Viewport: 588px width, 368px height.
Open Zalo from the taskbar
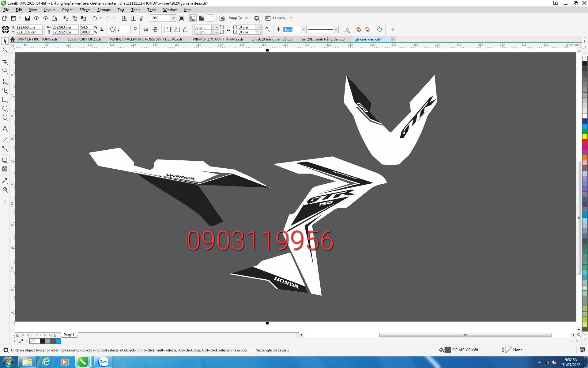click(104, 362)
